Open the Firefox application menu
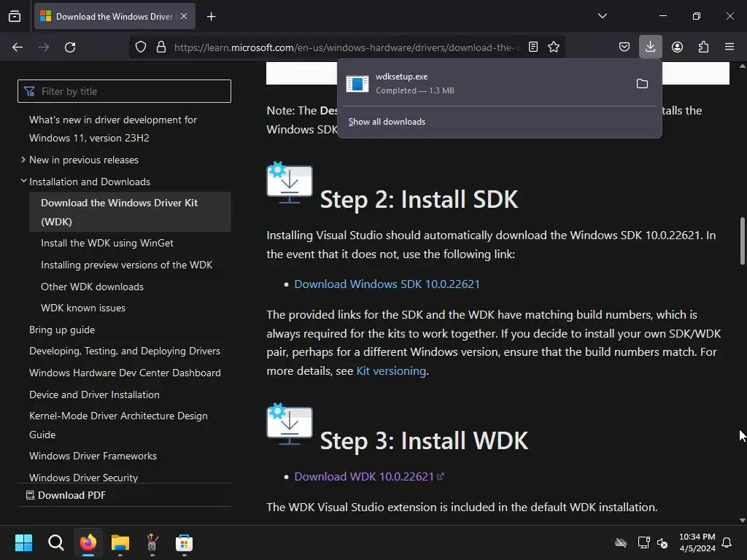The height and width of the screenshot is (560, 747). [729, 47]
